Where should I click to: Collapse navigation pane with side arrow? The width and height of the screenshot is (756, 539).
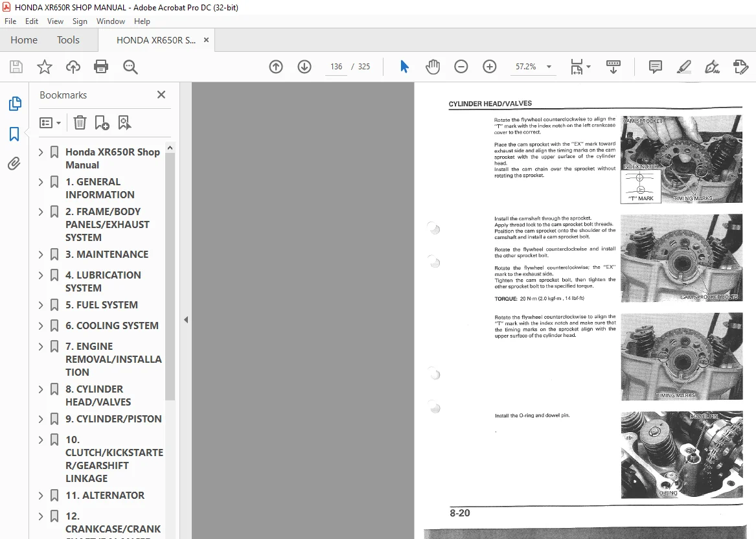click(186, 319)
